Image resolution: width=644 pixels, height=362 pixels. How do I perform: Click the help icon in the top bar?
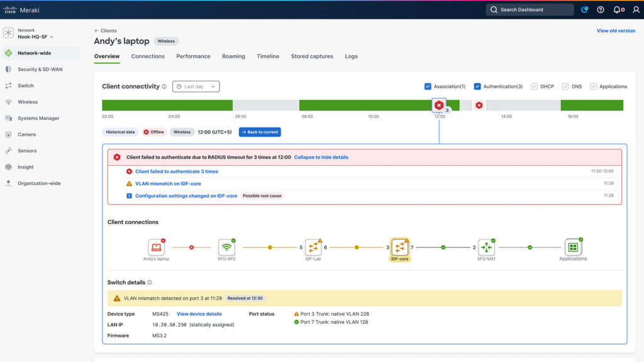[599, 9]
